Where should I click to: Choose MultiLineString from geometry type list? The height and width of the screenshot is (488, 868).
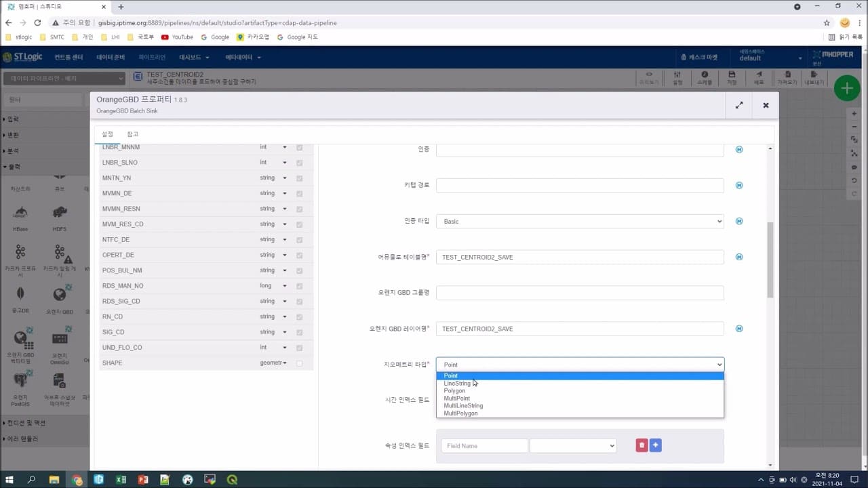click(x=580, y=406)
